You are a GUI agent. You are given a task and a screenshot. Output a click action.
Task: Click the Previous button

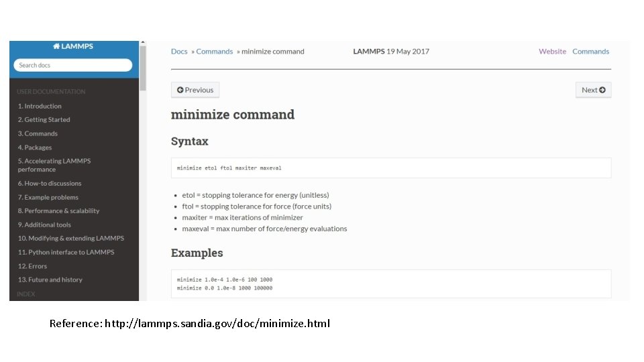195,90
